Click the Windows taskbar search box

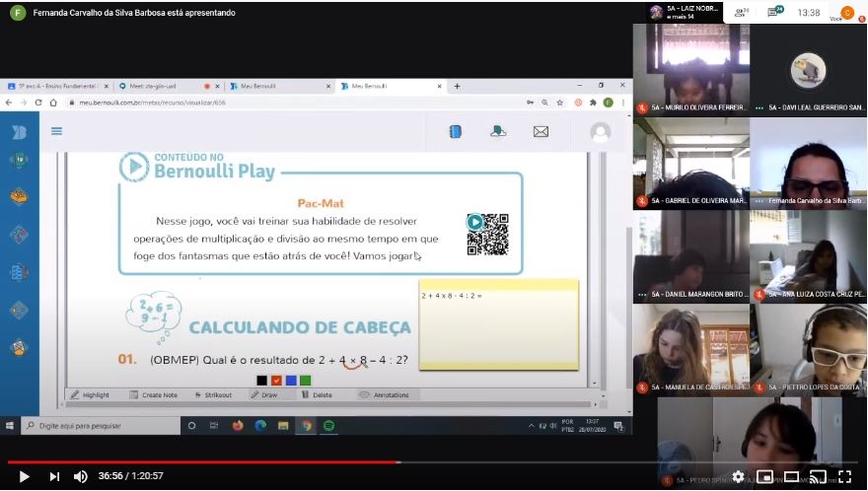click(101, 426)
